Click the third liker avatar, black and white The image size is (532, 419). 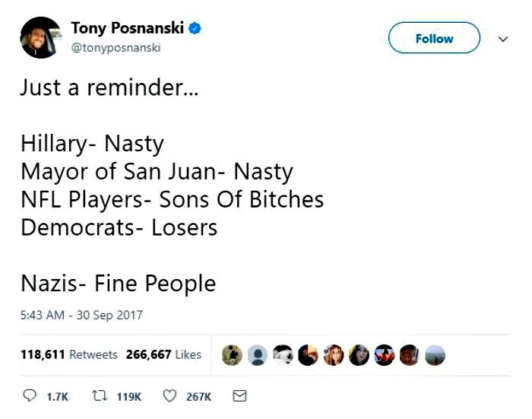pos(283,355)
